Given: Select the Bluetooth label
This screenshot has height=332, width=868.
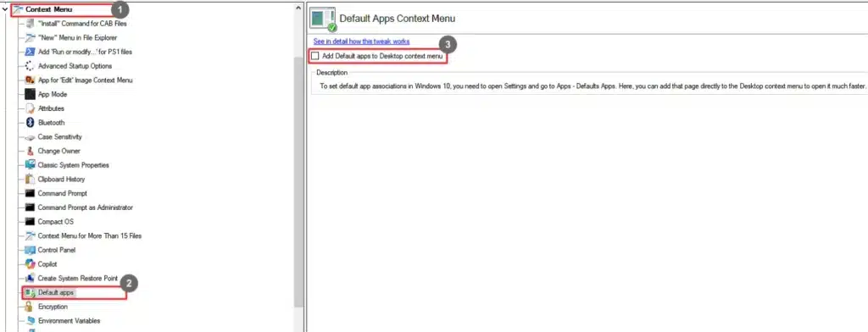Looking at the screenshot, I should tap(51, 123).
